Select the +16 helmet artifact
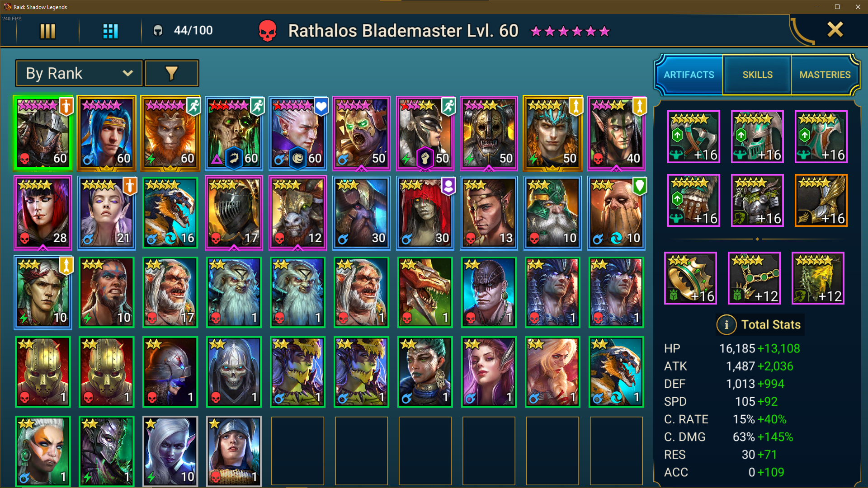Viewport: 868px width, 488px height. (x=757, y=137)
